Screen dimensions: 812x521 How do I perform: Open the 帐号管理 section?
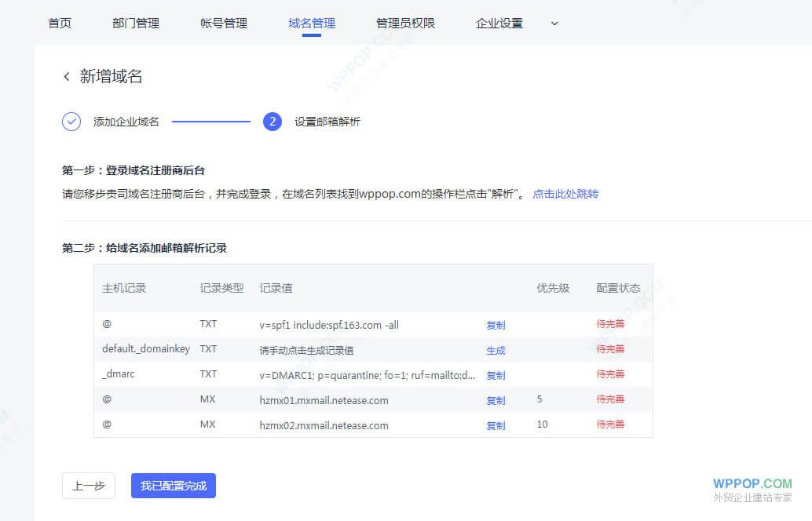224,23
